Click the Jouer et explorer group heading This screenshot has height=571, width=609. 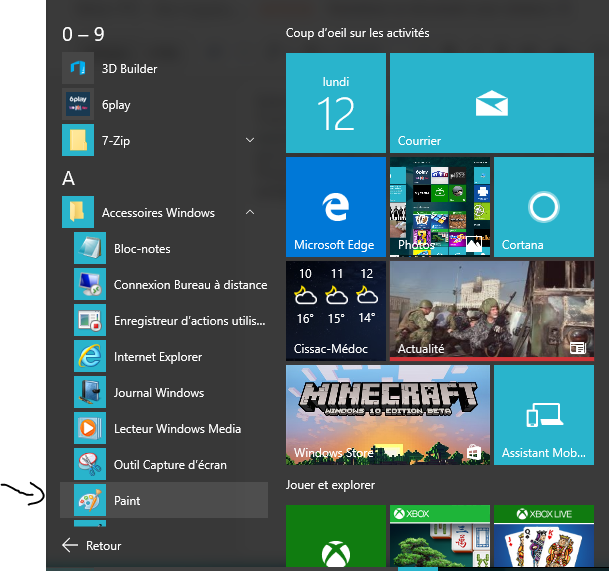[x=331, y=485]
